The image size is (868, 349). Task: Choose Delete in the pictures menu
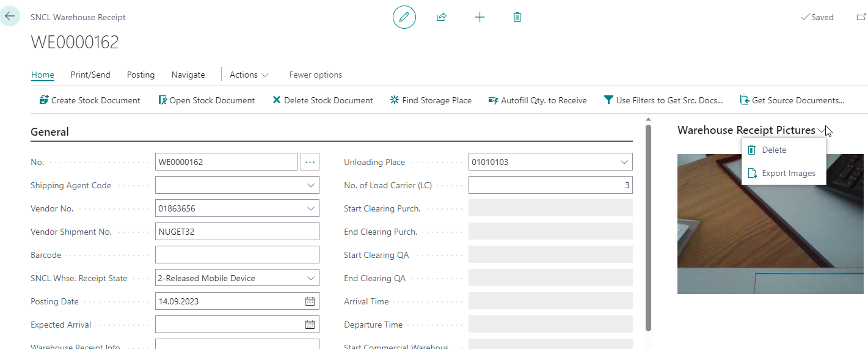pos(774,150)
